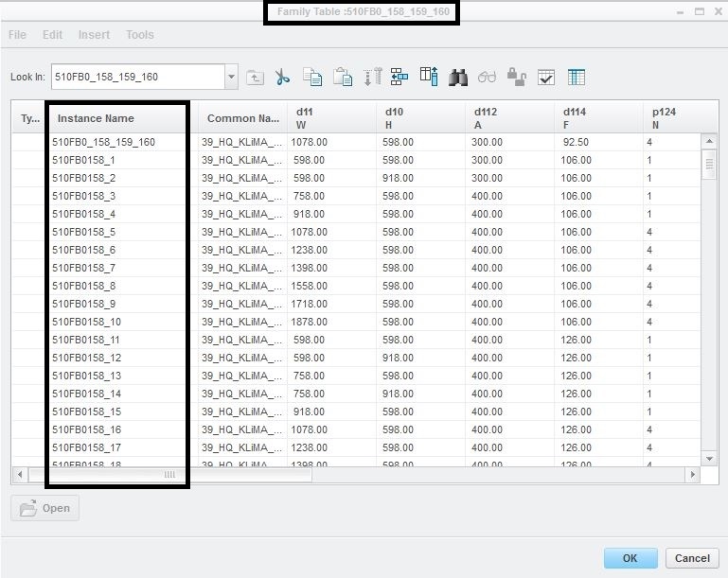The width and height of the screenshot is (728, 578).
Task: Click the Cut scissors icon
Action: coord(282,77)
